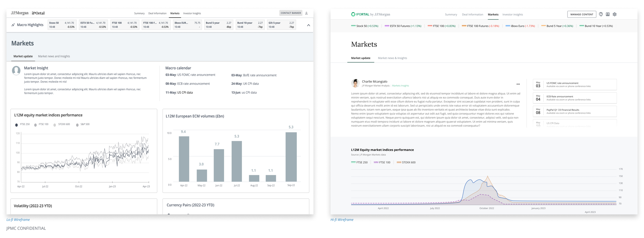This screenshot has width=644, height=238.
Task: Open the help icon in hi-fi header
Action: [600, 14]
